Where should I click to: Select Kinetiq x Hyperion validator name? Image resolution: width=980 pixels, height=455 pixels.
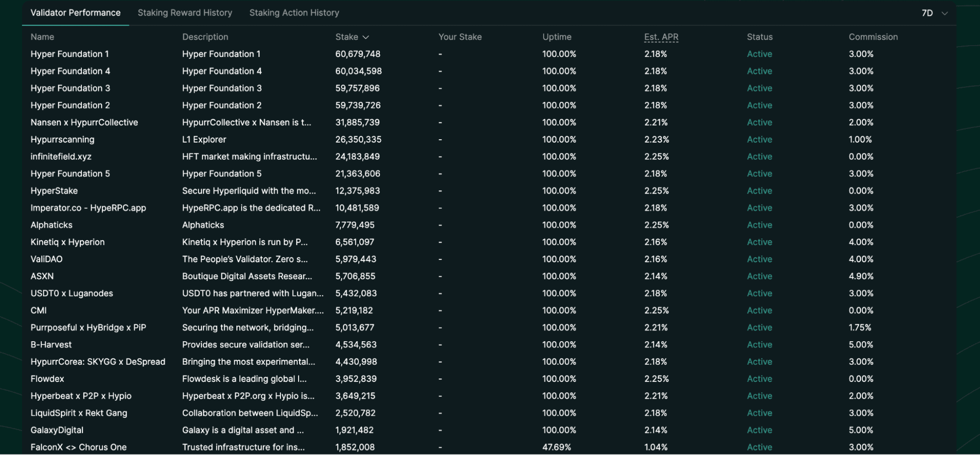point(68,242)
